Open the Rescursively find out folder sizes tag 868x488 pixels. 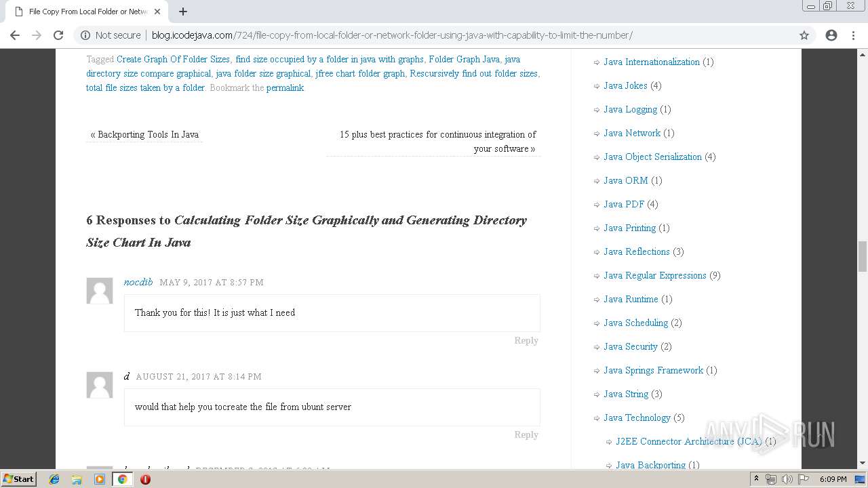point(473,74)
